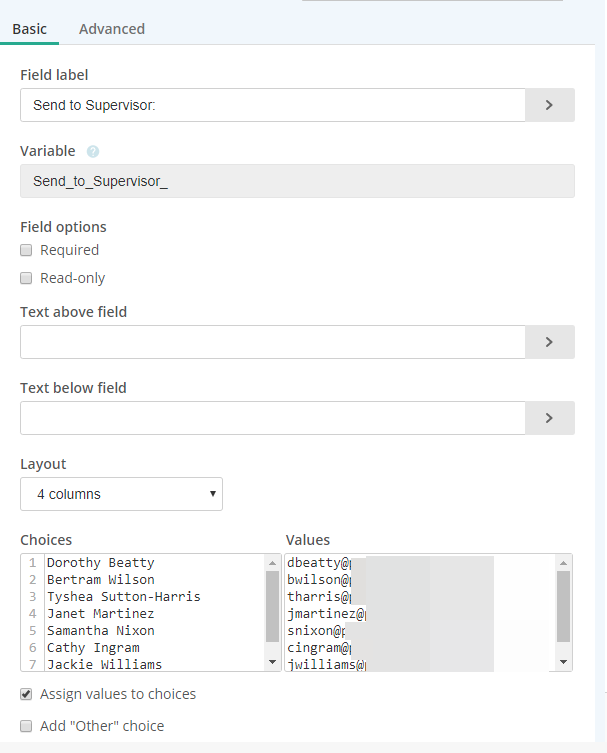Click Values list scroll-down arrow

coord(564,662)
